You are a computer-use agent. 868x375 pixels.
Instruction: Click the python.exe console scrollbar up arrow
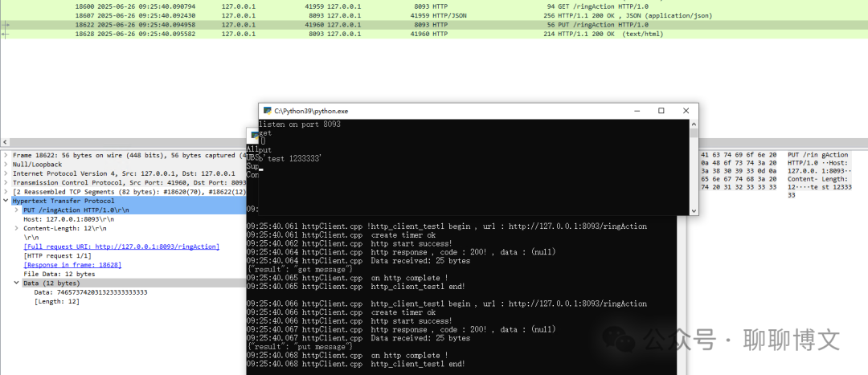[x=694, y=124]
